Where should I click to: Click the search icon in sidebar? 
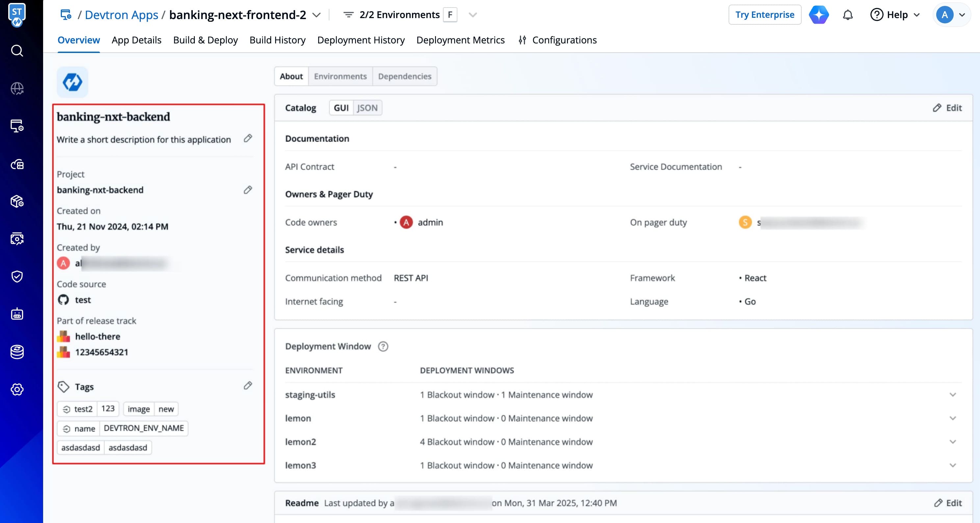[x=17, y=51]
